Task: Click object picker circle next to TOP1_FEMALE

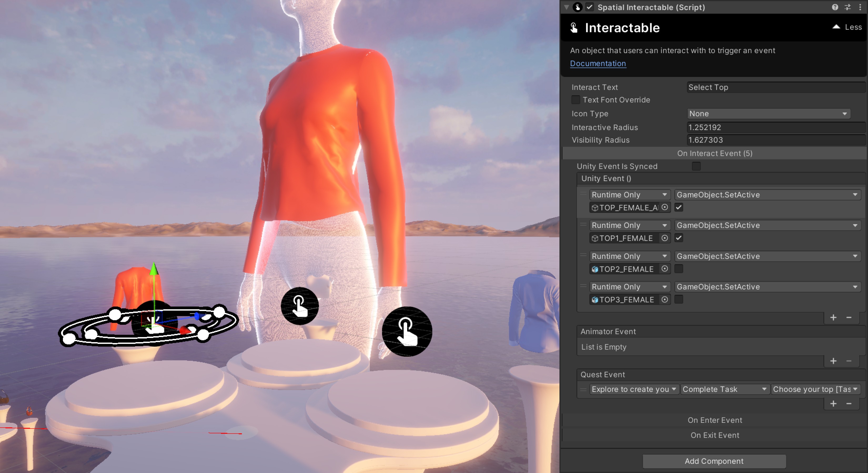Action: [x=664, y=238]
